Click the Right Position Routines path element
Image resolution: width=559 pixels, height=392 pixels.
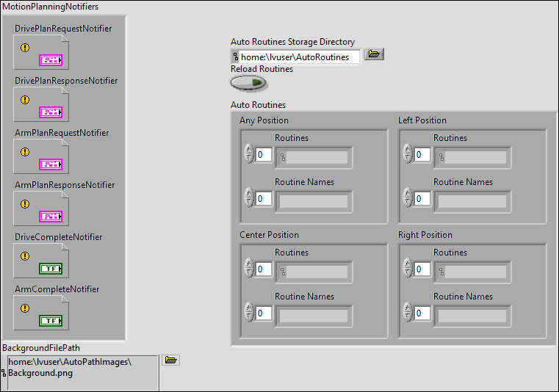[x=472, y=272]
